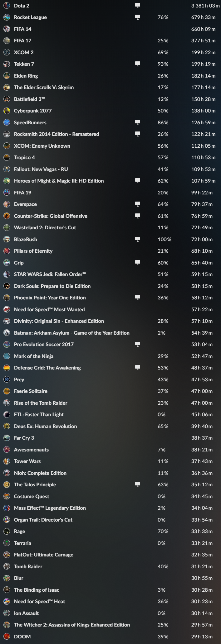Screen dimensions: 221x644
Task: Open the Elden Ring game entry
Action: (x=26, y=76)
